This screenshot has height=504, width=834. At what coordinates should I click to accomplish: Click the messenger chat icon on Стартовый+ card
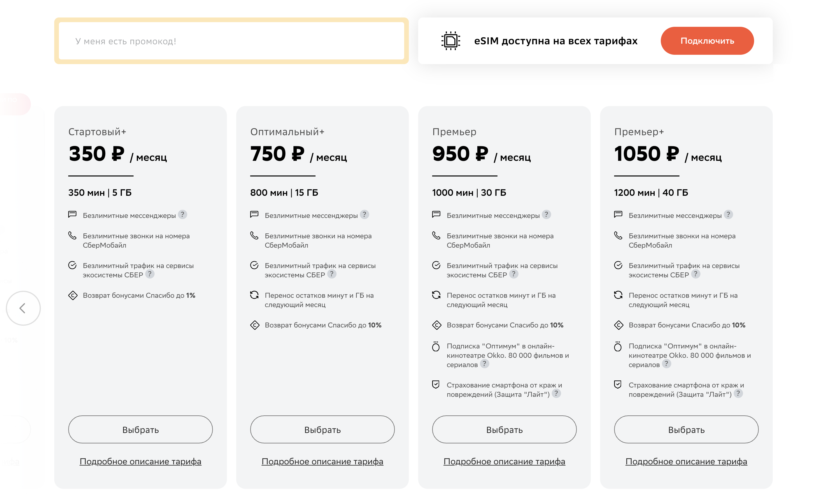pos(73,214)
